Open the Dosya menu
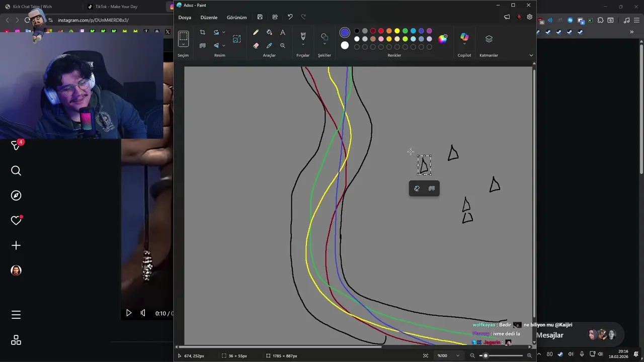The width and height of the screenshot is (644, 362). [x=185, y=17]
